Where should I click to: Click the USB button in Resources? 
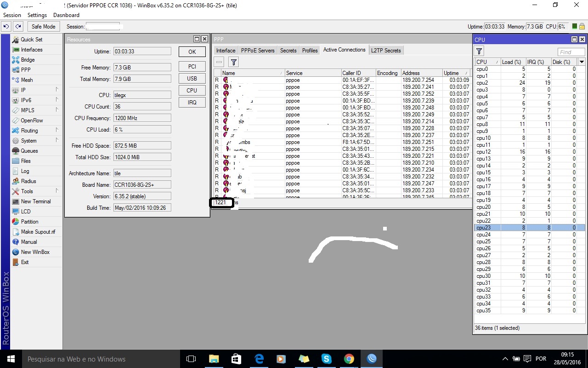[x=192, y=79]
